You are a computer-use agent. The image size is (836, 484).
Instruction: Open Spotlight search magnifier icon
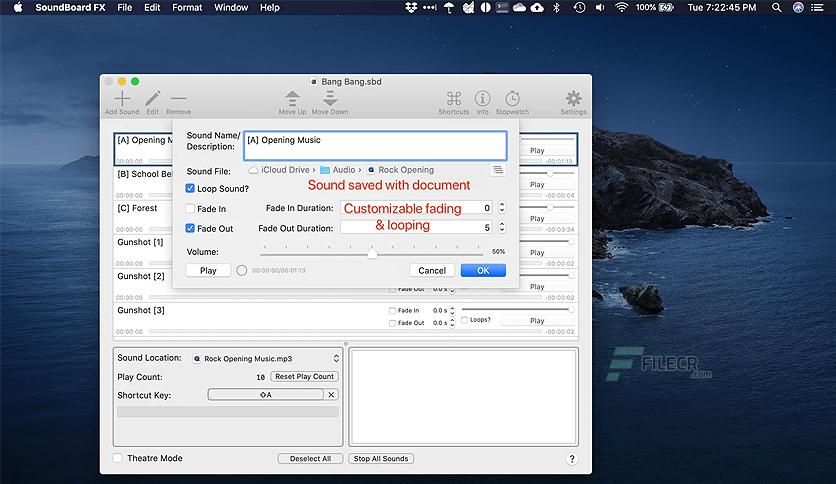pos(777,7)
